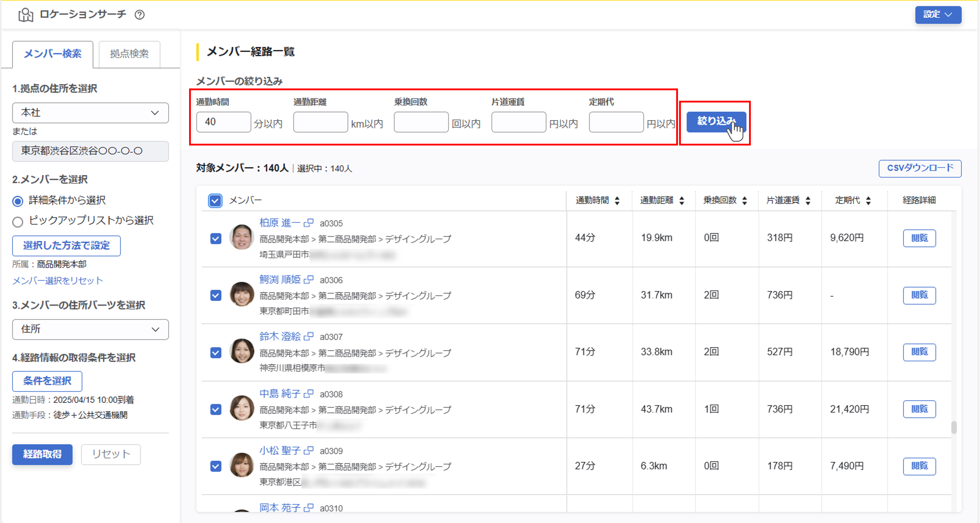
Task: View route details for 柏原 進一
Action: coord(919,238)
